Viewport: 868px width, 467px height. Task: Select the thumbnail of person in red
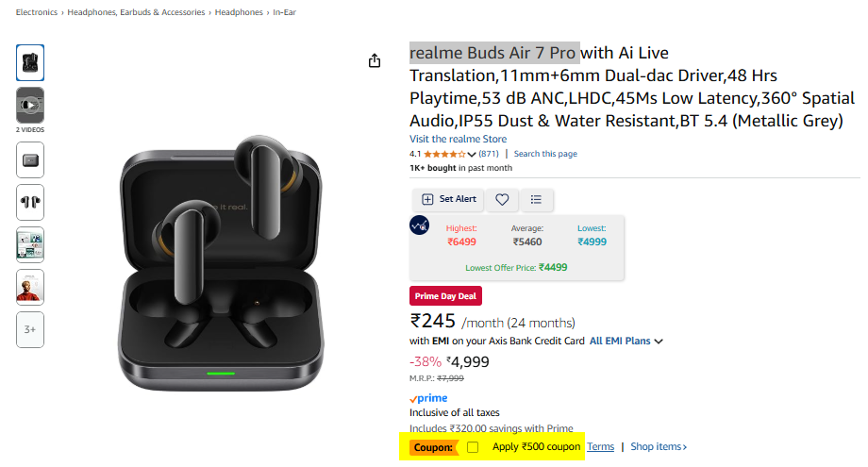(30, 287)
